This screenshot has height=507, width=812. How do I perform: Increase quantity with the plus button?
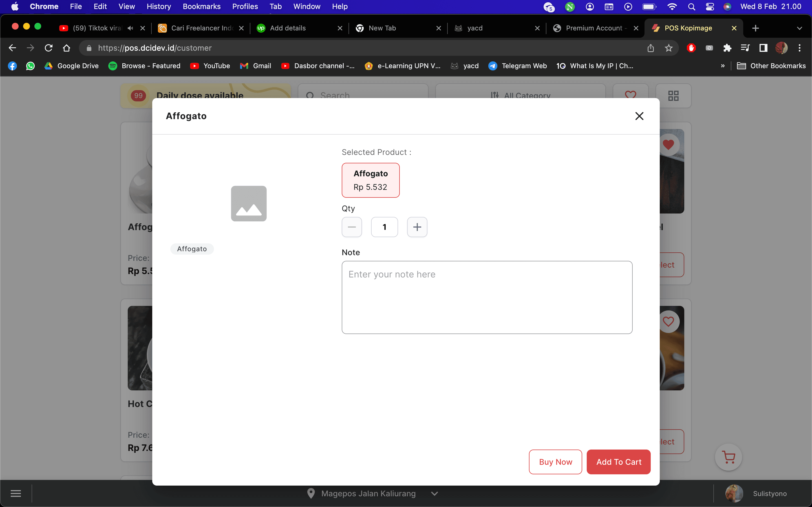[x=417, y=227]
